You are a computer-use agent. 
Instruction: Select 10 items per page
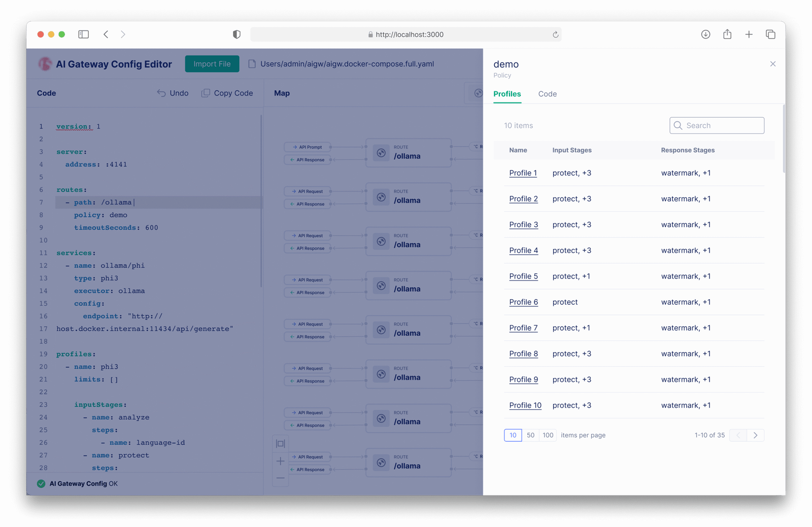[x=513, y=435]
